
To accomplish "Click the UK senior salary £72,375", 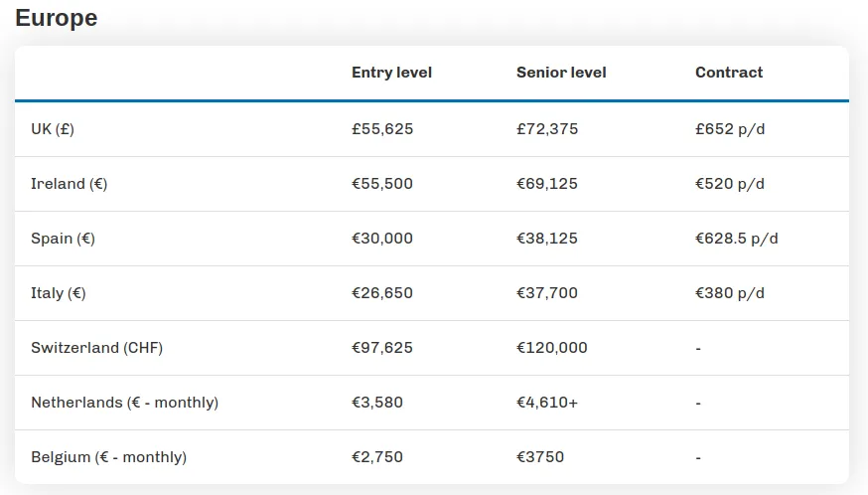I will 547,129.
